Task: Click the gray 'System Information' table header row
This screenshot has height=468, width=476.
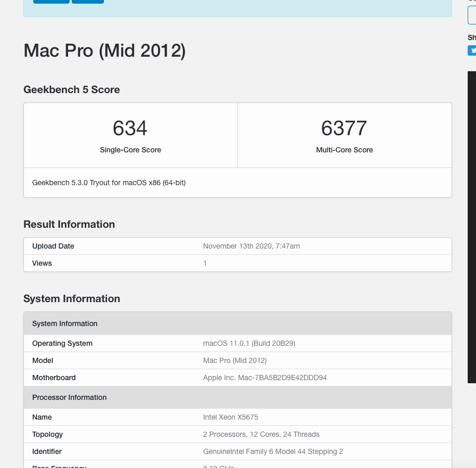Action: pos(237,323)
